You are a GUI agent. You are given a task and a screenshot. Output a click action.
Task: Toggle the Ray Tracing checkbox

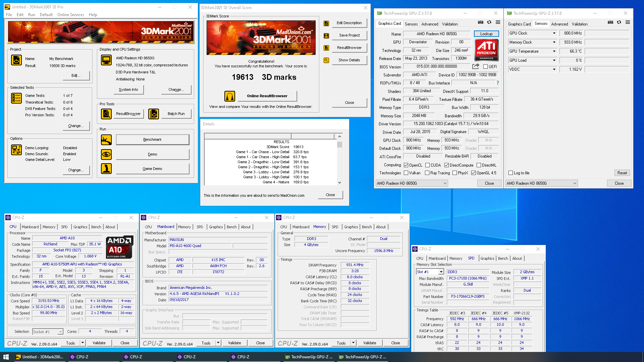pos(427,173)
